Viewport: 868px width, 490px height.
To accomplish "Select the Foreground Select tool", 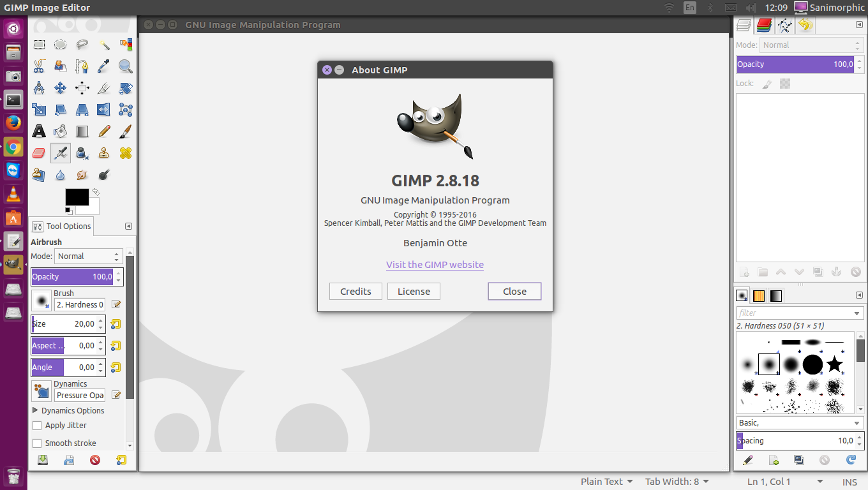I will coord(61,66).
